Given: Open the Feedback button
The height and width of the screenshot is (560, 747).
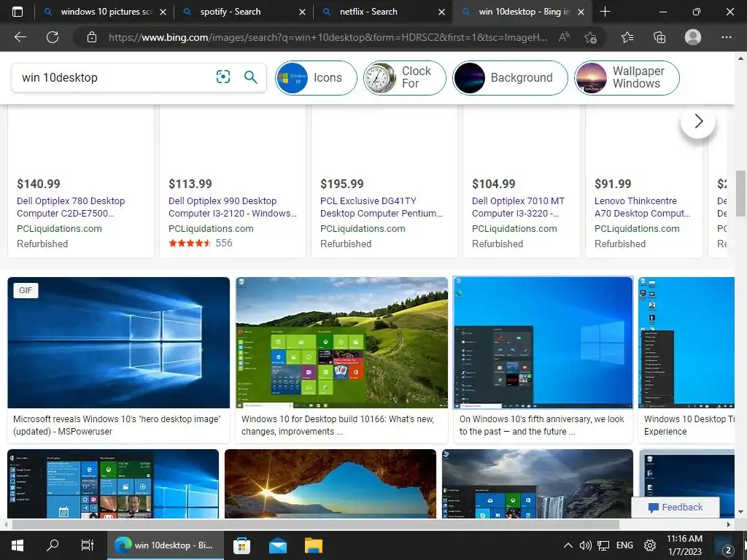Looking at the screenshot, I should click(x=675, y=507).
